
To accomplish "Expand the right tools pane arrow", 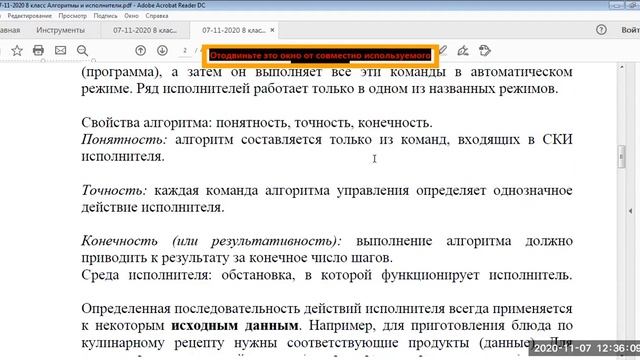I will [631, 211].
